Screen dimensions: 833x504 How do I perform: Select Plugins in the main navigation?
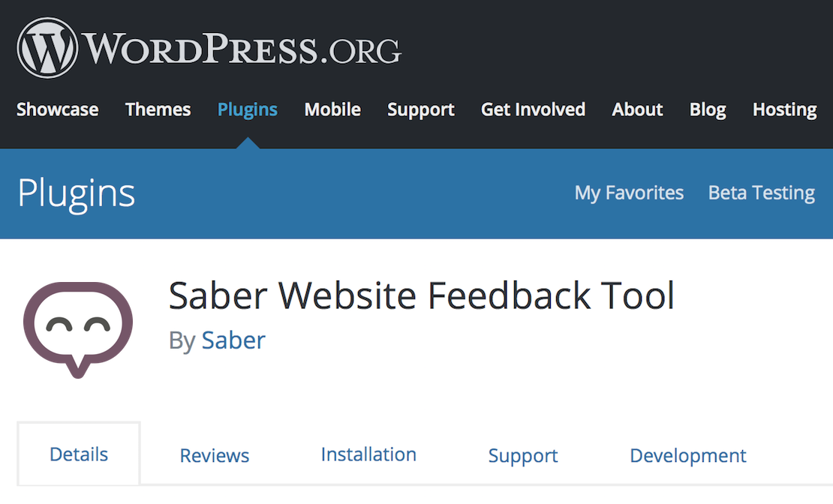coord(248,109)
